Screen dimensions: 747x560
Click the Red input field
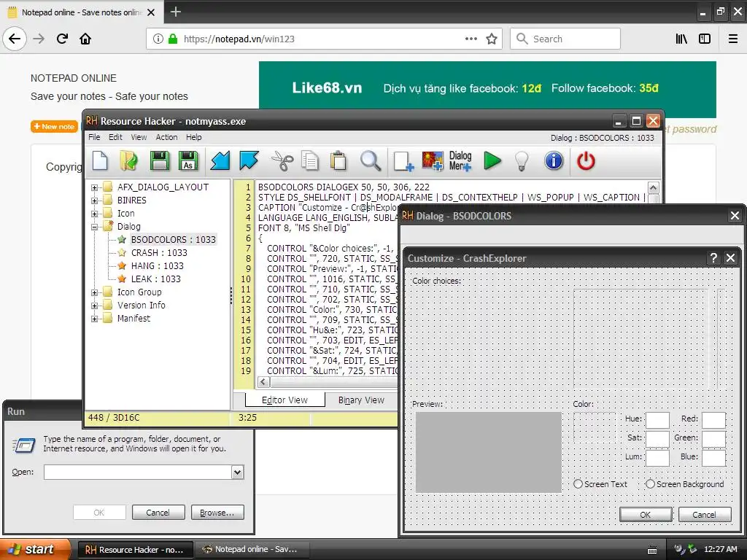(x=713, y=420)
